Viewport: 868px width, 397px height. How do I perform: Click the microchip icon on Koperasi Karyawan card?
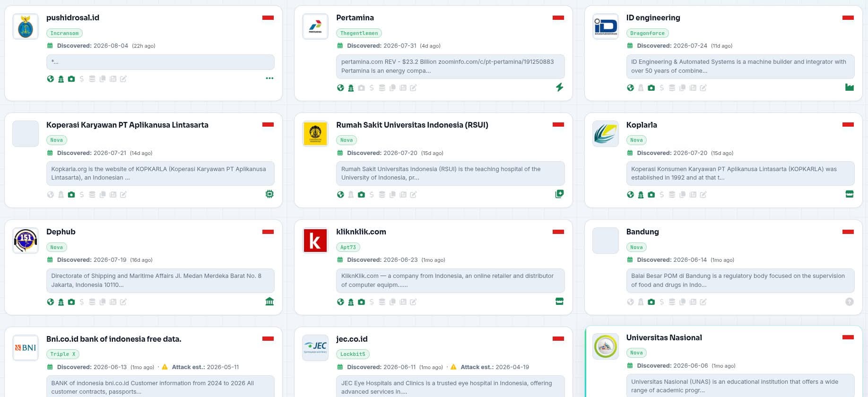click(x=269, y=194)
